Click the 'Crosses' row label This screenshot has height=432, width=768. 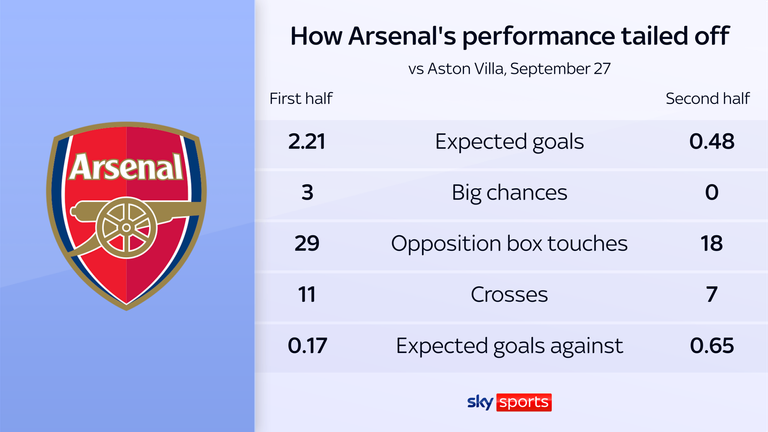click(510, 294)
